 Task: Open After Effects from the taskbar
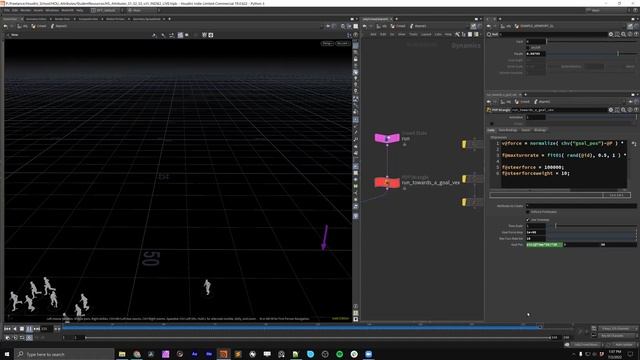(194, 354)
